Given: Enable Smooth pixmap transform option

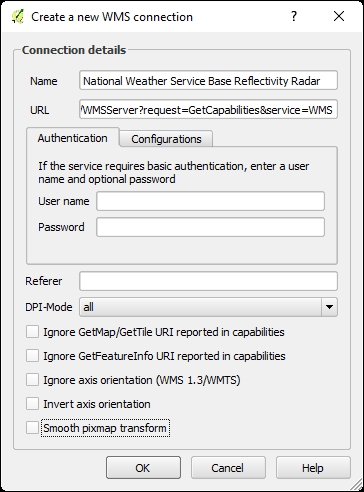Looking at the screenshot, I should 32,428.
